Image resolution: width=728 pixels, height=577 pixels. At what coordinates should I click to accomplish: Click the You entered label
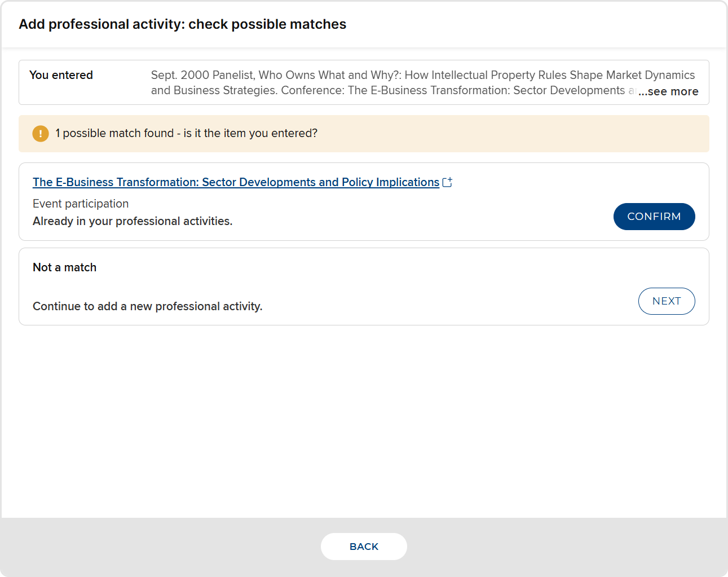click(61, 75)
